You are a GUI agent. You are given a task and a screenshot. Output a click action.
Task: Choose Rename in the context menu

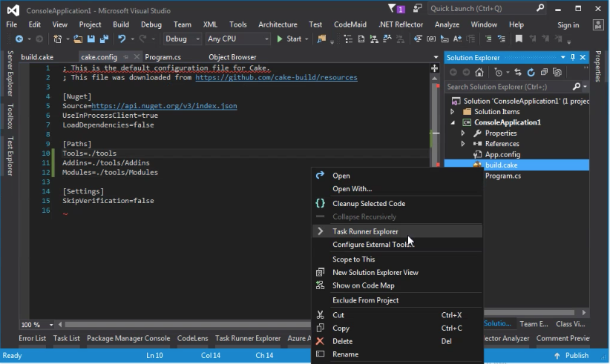(397, 354)
